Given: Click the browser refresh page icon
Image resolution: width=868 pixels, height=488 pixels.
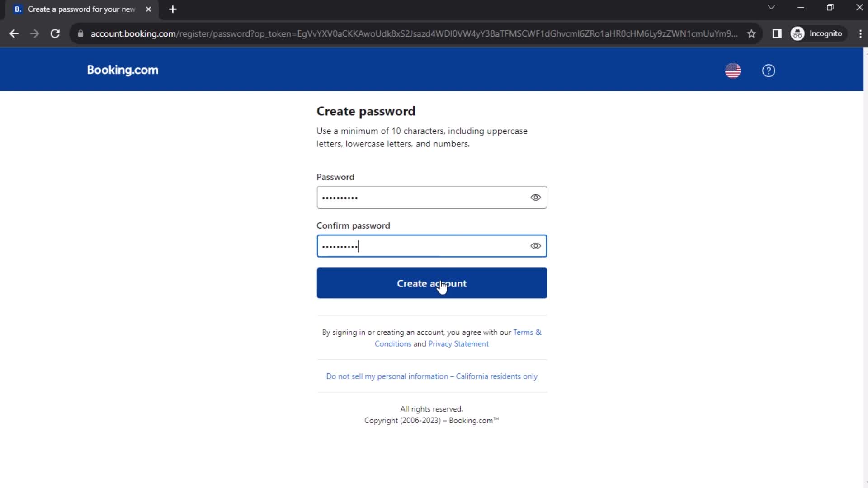Looking at the screenshot, I should [55, 33].
